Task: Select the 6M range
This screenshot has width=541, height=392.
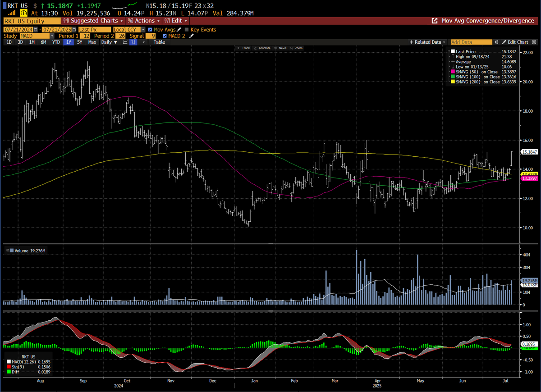Action: pyautogui.click(x=43, y=42)
